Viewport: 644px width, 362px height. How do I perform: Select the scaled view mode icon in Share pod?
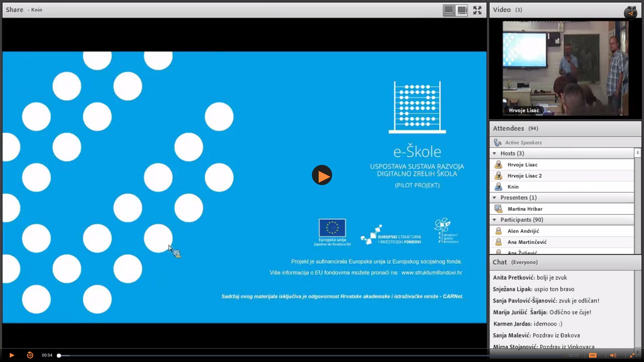(x=449, y=10)
